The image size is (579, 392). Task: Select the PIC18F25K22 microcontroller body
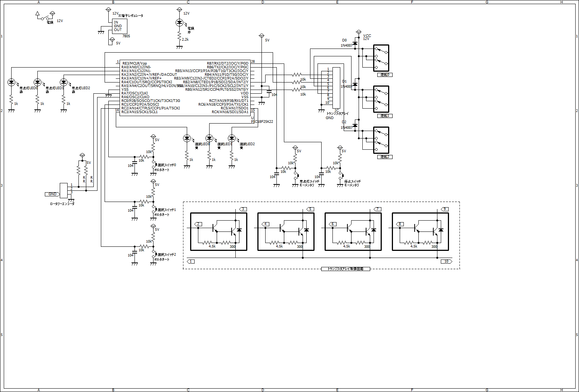(185, 88)
